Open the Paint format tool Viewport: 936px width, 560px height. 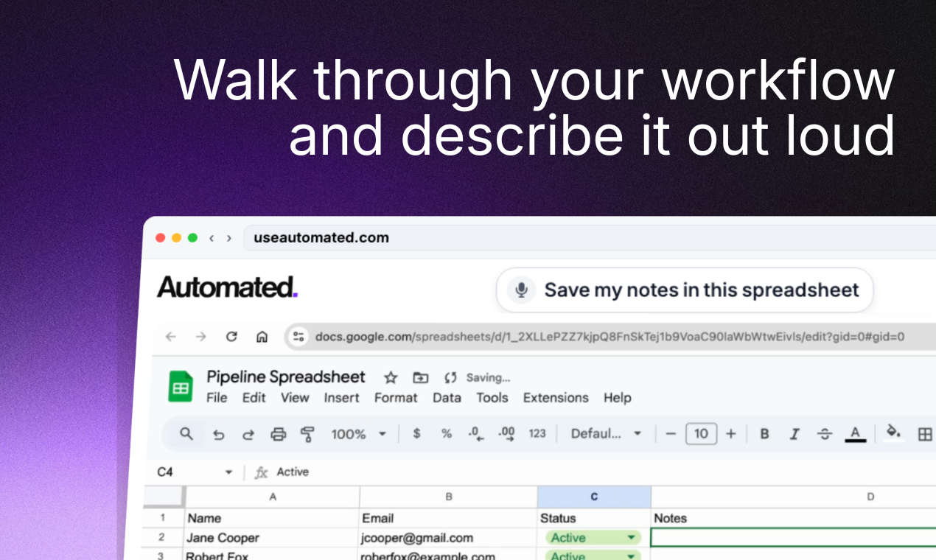[307, 434]
